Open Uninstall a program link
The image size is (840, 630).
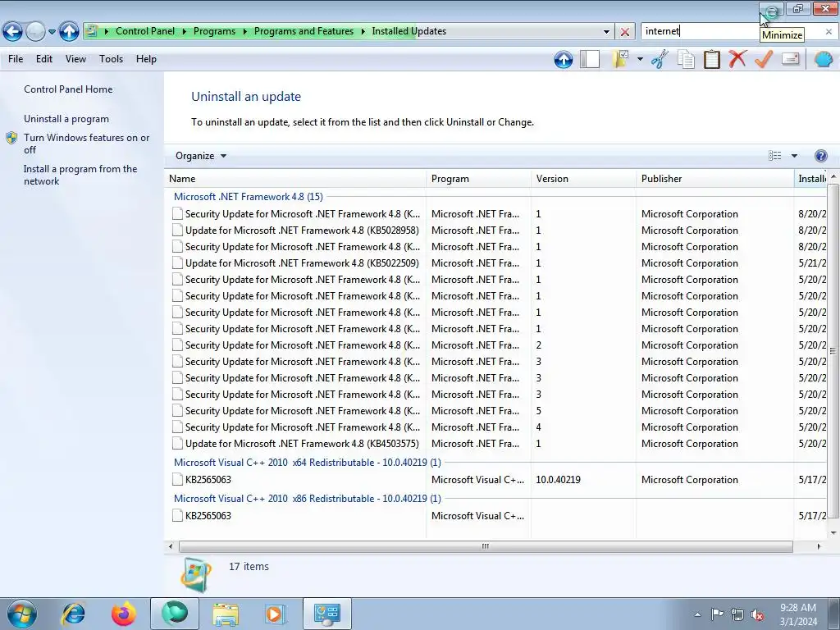pos(66,119)
